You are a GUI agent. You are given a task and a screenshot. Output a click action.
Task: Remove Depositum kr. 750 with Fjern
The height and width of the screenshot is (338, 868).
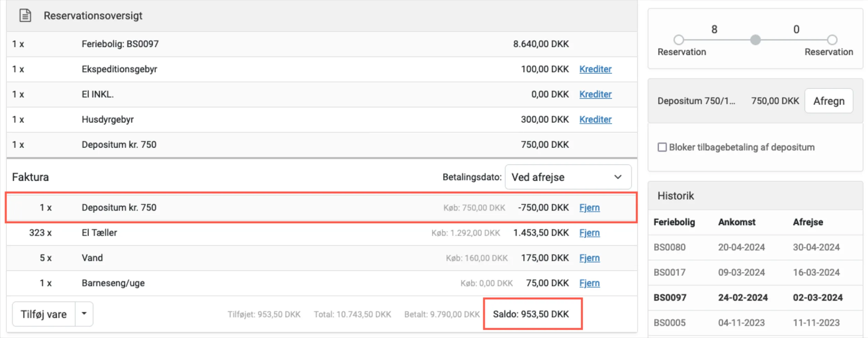589,208
